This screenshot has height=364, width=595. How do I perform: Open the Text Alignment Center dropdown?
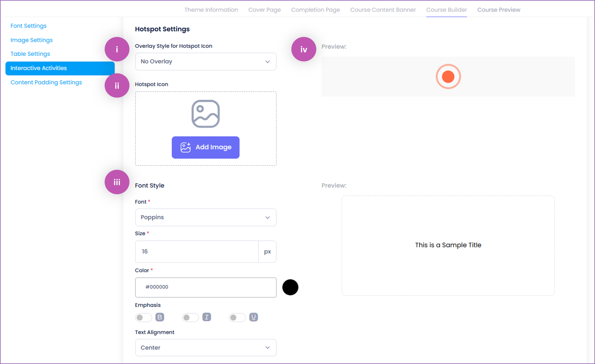point(205,348)
